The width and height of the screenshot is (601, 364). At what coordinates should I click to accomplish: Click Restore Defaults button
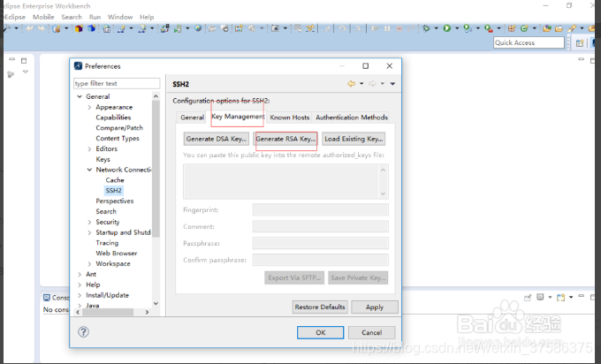(320, 307)
